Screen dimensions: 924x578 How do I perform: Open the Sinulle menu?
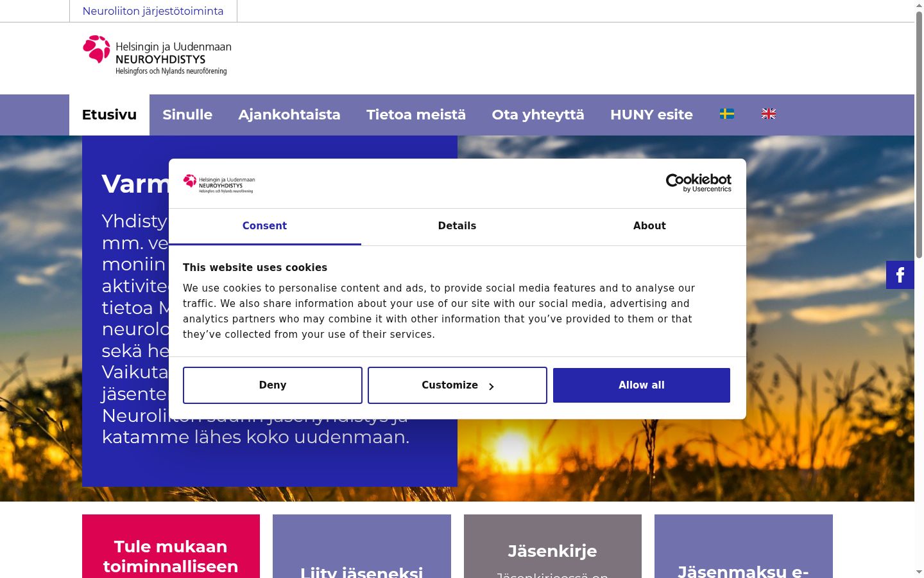[187, 115]
